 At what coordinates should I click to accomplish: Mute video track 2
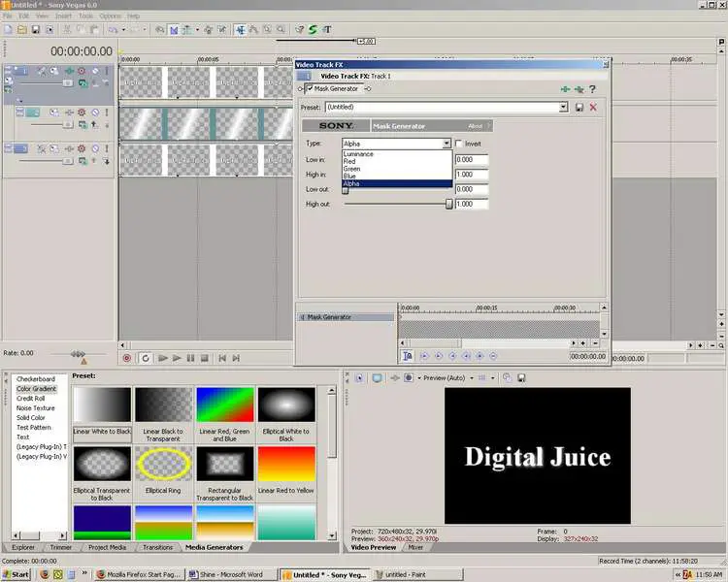pos(95,113)
